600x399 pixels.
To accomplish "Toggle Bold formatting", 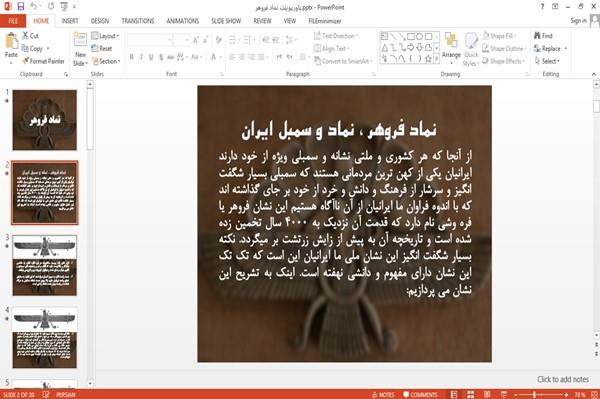I will [x=132, y=57].
